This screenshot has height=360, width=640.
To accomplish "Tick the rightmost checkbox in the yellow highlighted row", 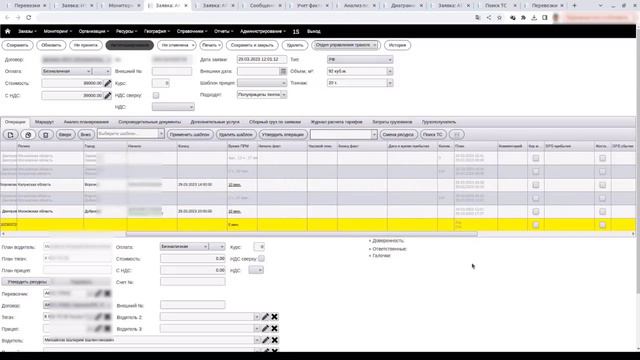I will [x=602, y=225].
